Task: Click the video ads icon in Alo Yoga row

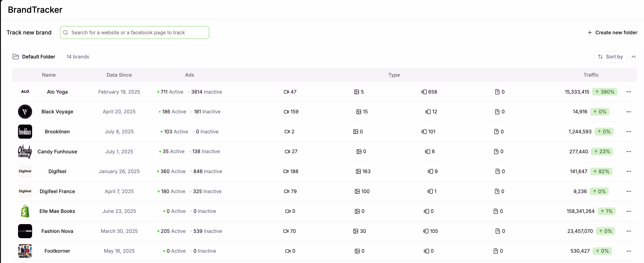Action: (x=286, y=92)
